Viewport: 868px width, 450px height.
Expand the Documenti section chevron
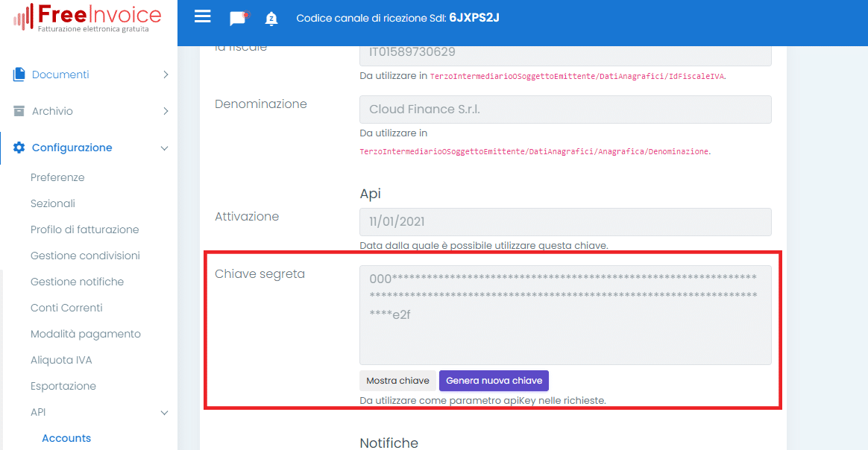164,74
